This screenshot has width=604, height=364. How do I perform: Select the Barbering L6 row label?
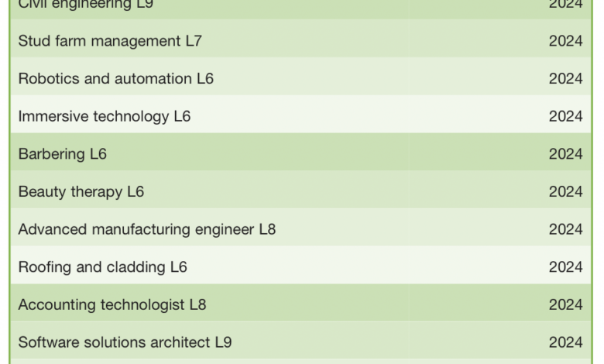click(63, 154)
